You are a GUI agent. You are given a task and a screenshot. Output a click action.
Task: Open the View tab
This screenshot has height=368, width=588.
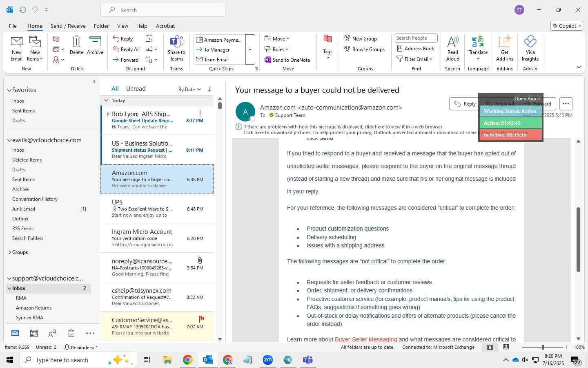click(122, 26)
